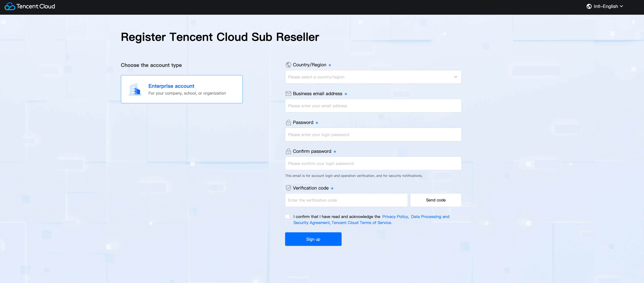The height and width of the screenshot is (283, 644).
Task: Click the verification code input box
Action: coord(346,200)
